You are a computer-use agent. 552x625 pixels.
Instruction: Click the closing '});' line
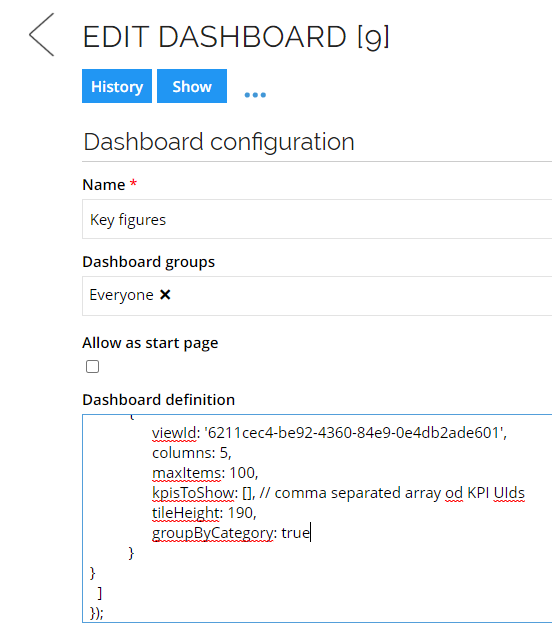pos(97,613)
